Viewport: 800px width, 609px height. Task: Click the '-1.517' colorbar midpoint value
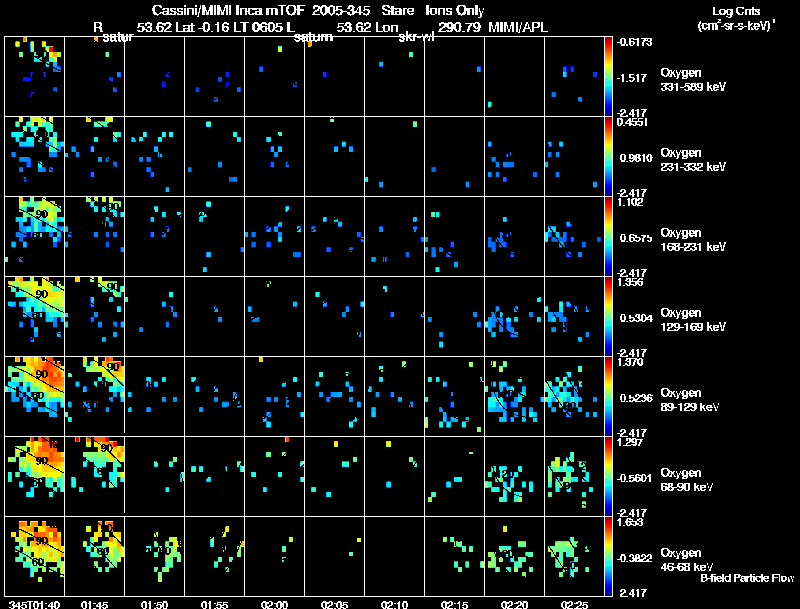[632, 78]
